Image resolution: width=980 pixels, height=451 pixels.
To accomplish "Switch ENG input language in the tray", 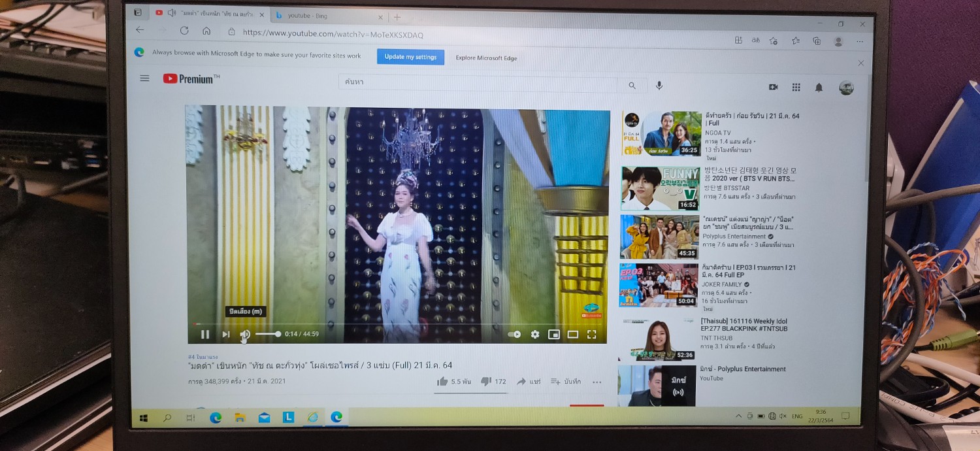I will (x=797, y=416).
